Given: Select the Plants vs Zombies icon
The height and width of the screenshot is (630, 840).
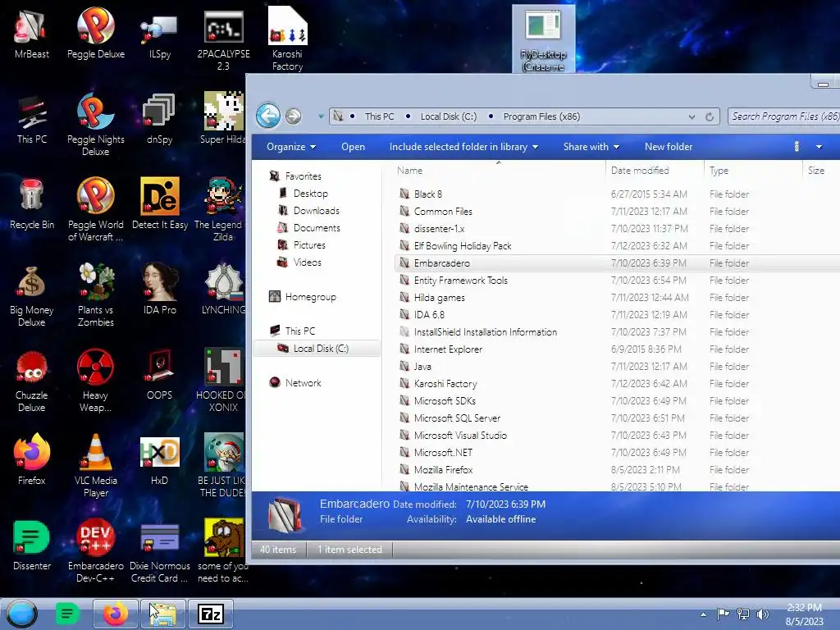Looking at the screenshot, I should tap(96, 295).
